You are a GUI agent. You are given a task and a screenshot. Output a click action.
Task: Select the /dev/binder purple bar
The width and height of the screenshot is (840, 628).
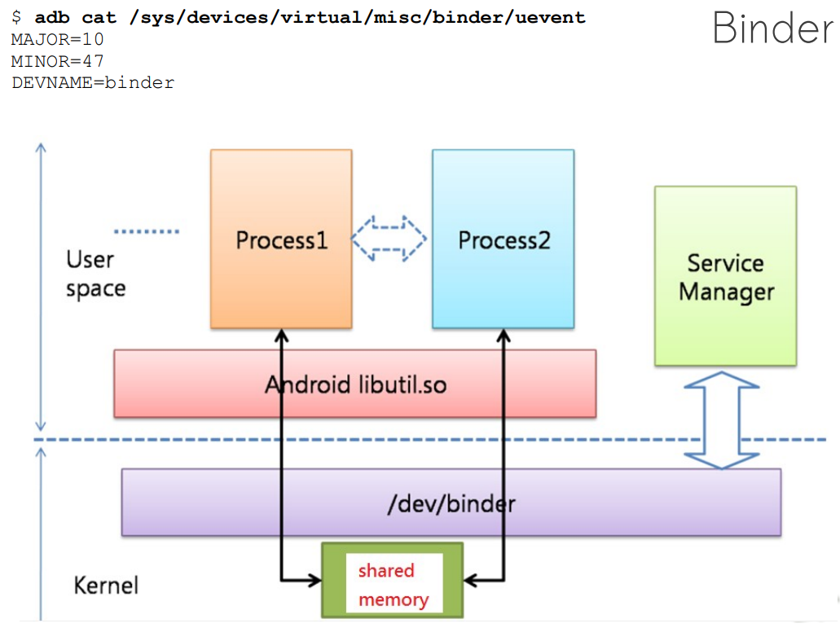pyautogui.click(x=451, y=503)
